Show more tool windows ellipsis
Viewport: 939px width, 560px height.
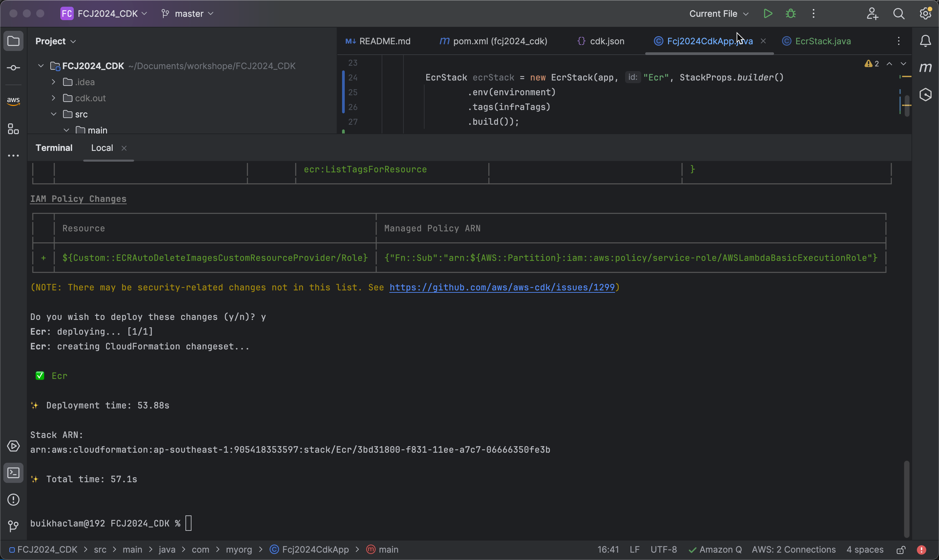point(14,156)
